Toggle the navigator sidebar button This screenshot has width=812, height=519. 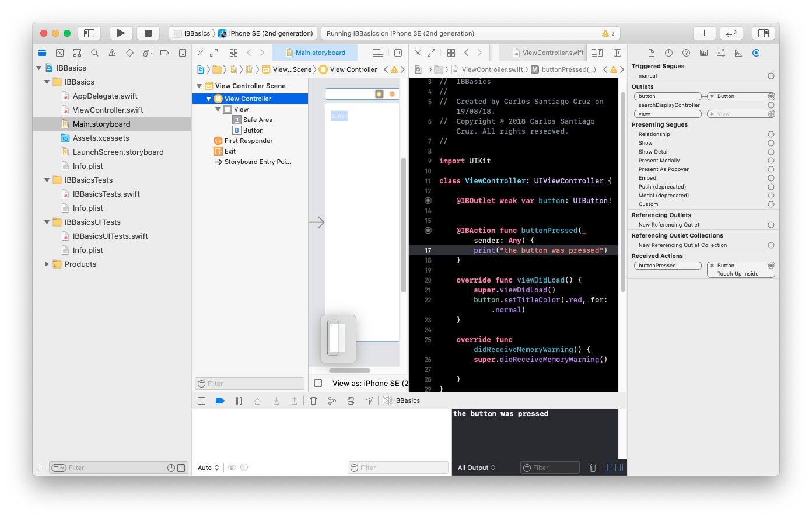89,33
